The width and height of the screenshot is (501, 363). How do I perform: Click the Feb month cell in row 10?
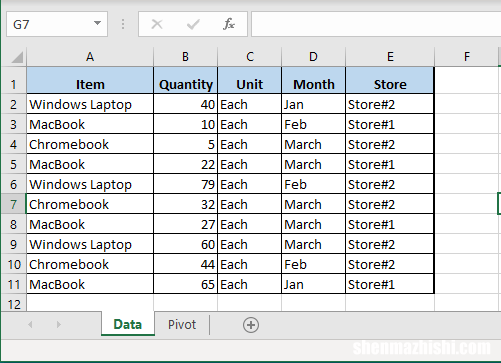pos(313,264)
